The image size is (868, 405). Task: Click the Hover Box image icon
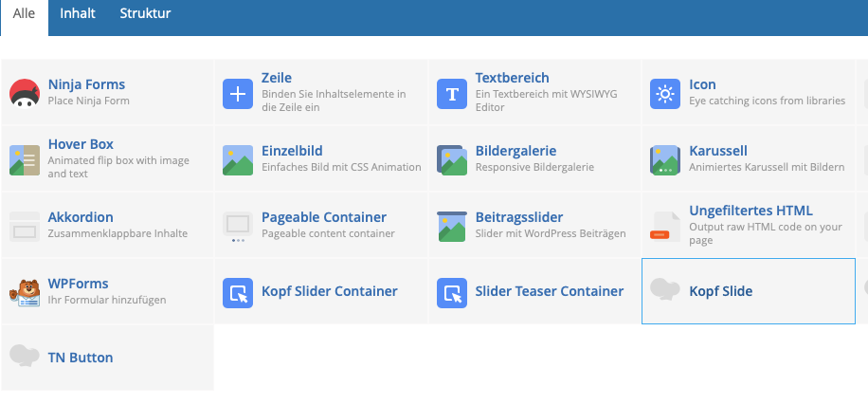click(x=25, y=160)
